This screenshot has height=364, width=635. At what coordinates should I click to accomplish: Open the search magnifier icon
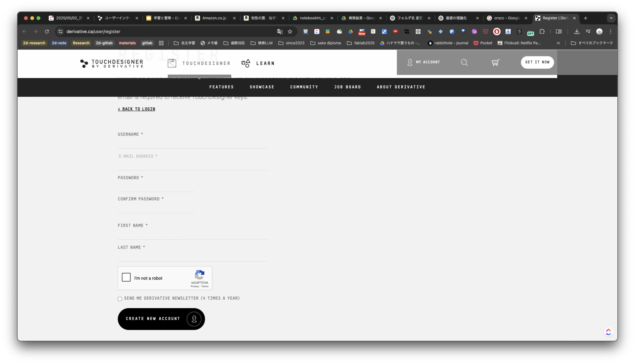coord(464,62)
